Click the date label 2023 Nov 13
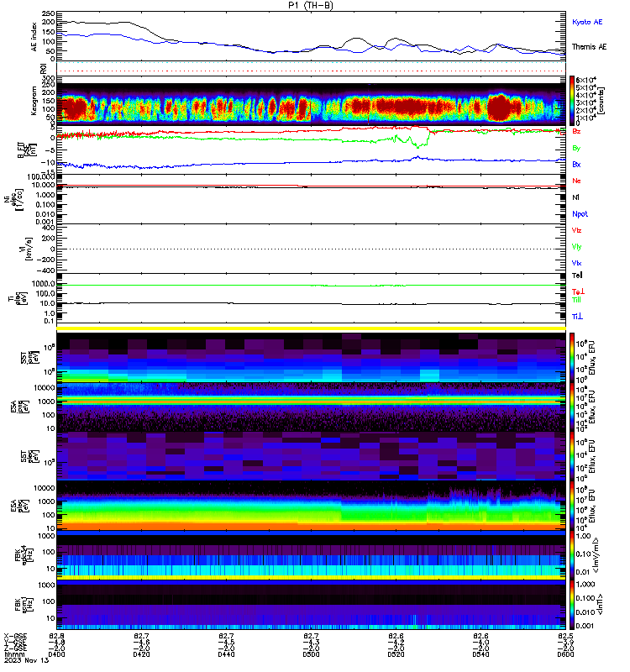The image size is (630, 672). (x=27, y=660)
